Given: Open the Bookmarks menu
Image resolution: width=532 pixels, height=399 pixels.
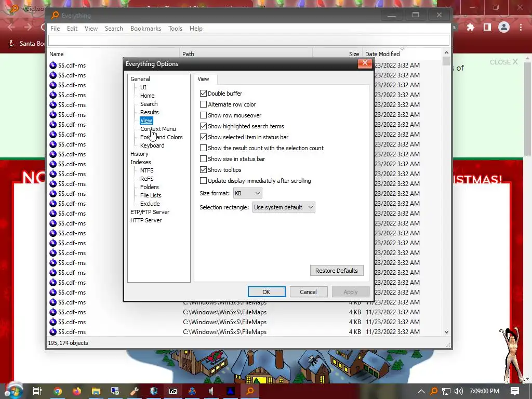Looking at the screenshot, I should pos(145,29).
